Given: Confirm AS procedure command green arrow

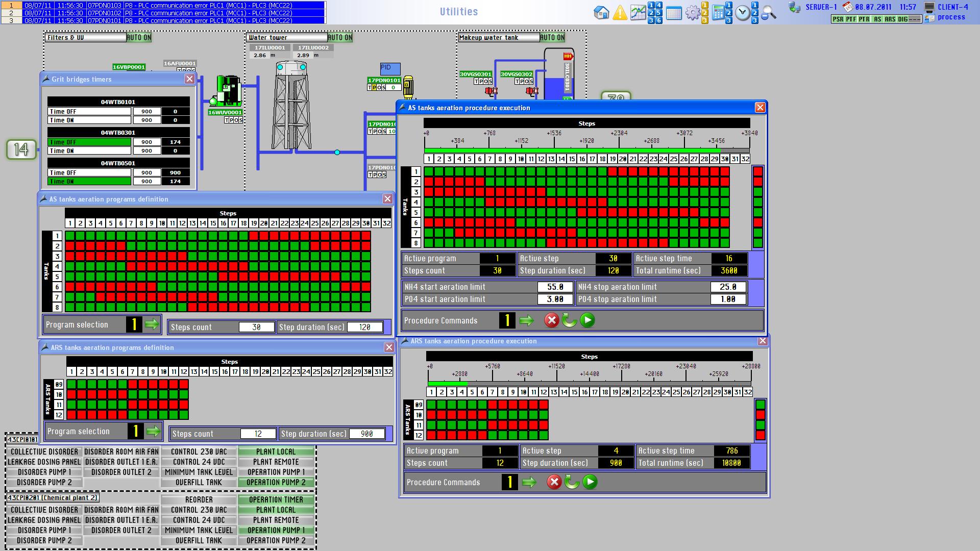Looking at the screenshot, I should point(526,320).
